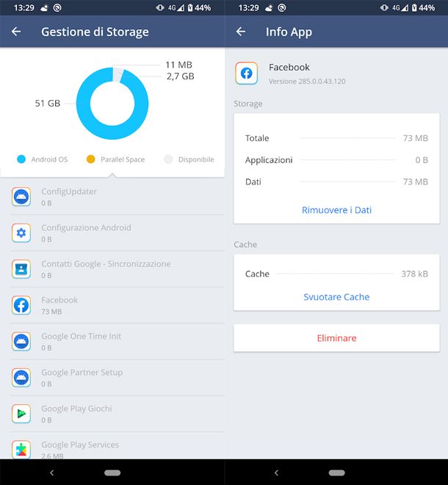The image size is (448, 485).
Task: Tap Facebook icon in Info App header
Action: 247,73
